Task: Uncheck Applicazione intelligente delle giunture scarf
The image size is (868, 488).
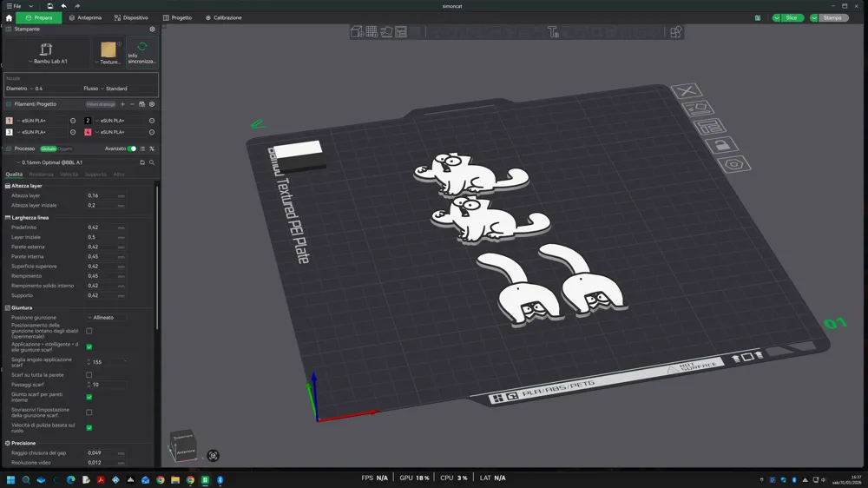Action: click(x=89, y=346)
